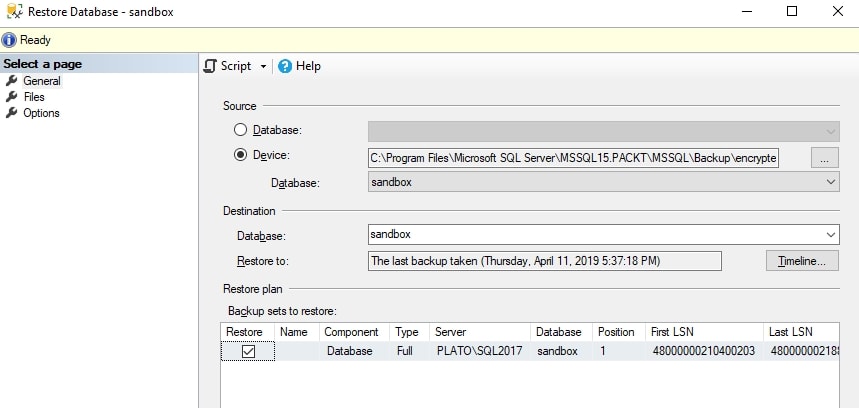
Task: Click the Ready status info icon
Action: (x=10, y=40)
